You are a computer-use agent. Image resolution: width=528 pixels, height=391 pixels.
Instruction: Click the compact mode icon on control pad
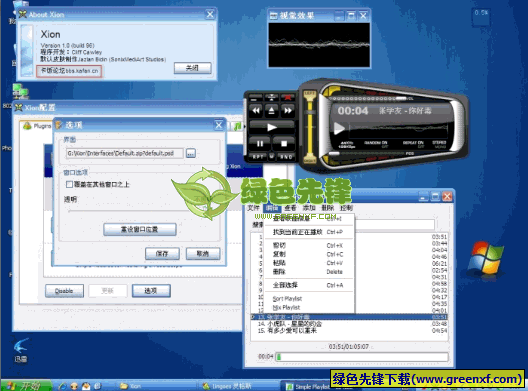[x=271, y=98]
